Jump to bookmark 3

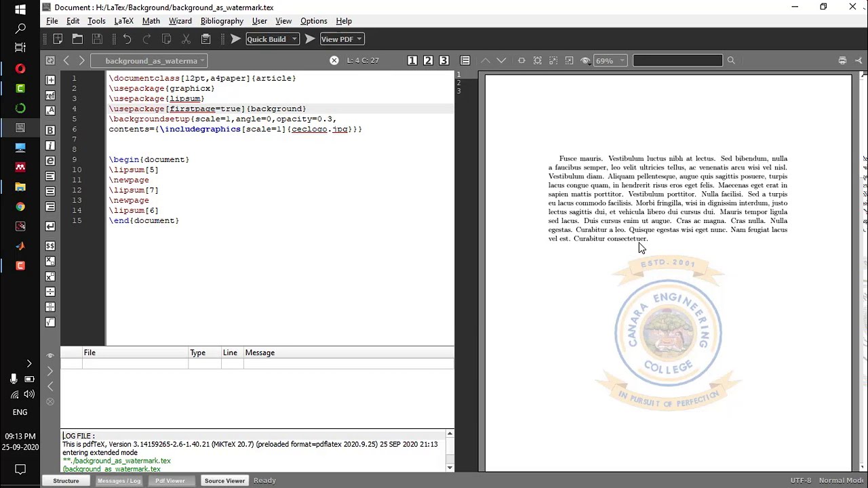(x=444, y=60)
